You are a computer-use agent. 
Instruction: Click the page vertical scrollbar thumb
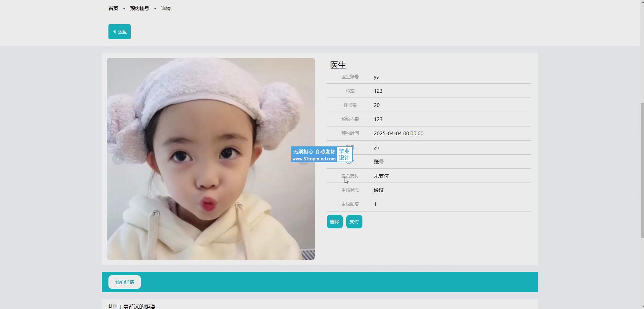point(642,170)
